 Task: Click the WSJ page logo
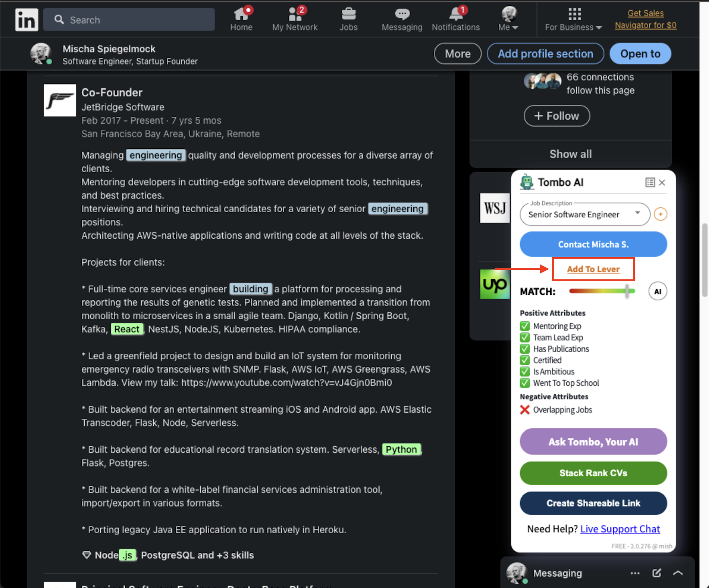point(495,208)
